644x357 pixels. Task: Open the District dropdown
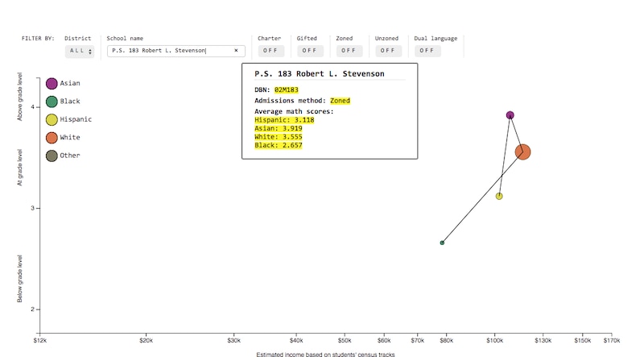[80, 51]
